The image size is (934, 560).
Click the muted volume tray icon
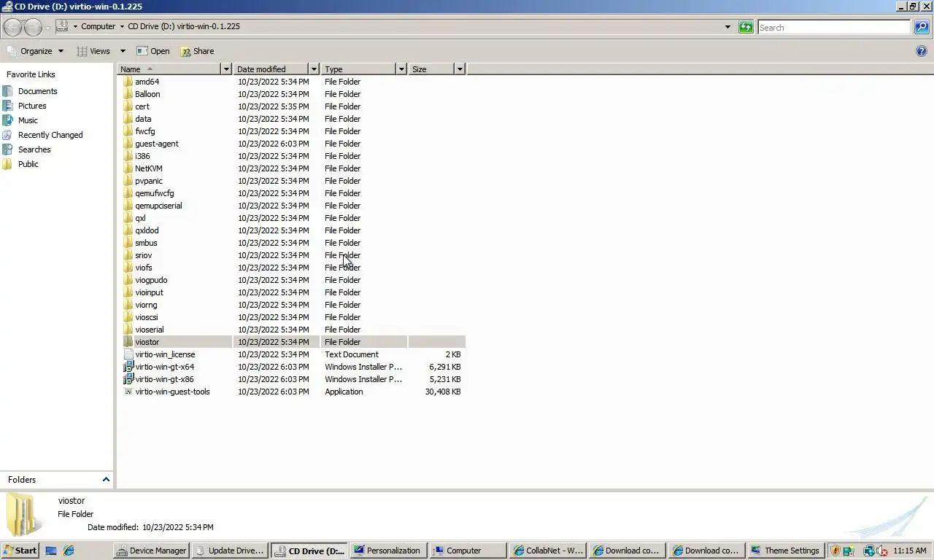(x=882, y=551)
